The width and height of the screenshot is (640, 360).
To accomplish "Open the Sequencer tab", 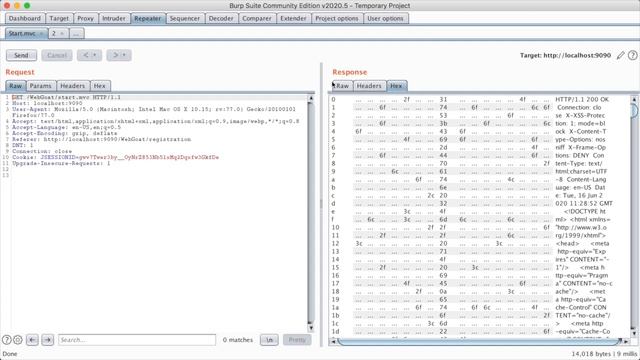I will 184,18.
